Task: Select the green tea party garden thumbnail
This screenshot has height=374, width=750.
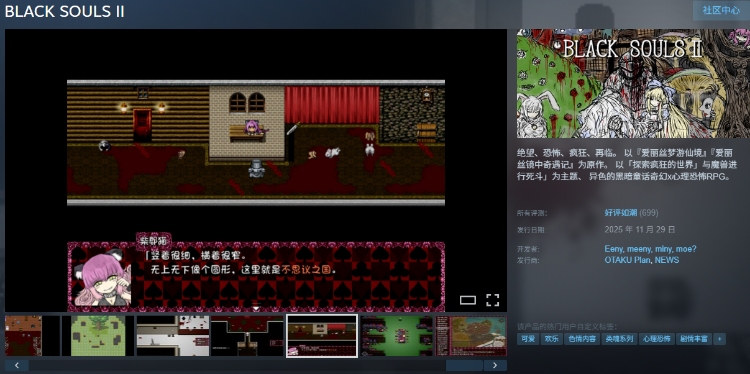Action: (397, 335)
